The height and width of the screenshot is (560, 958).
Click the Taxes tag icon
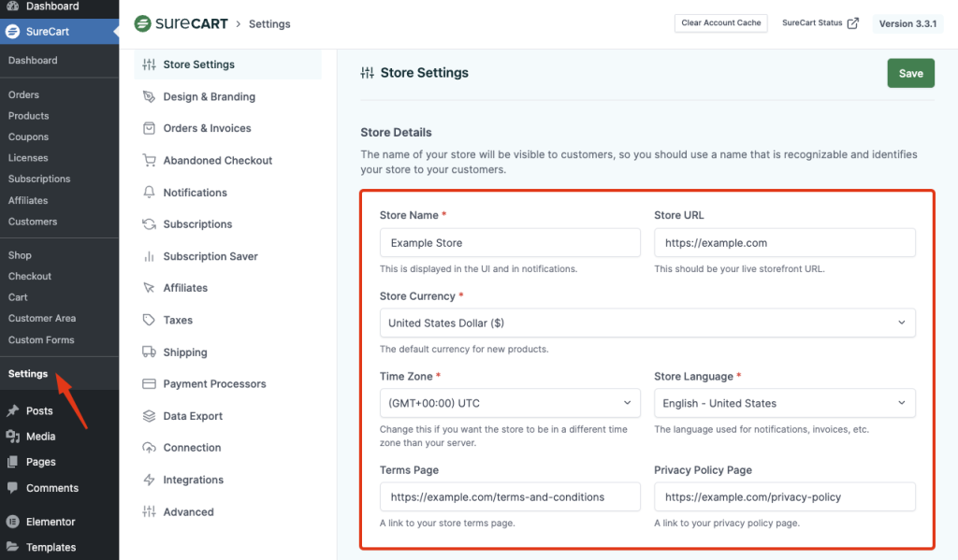(148, 320)
